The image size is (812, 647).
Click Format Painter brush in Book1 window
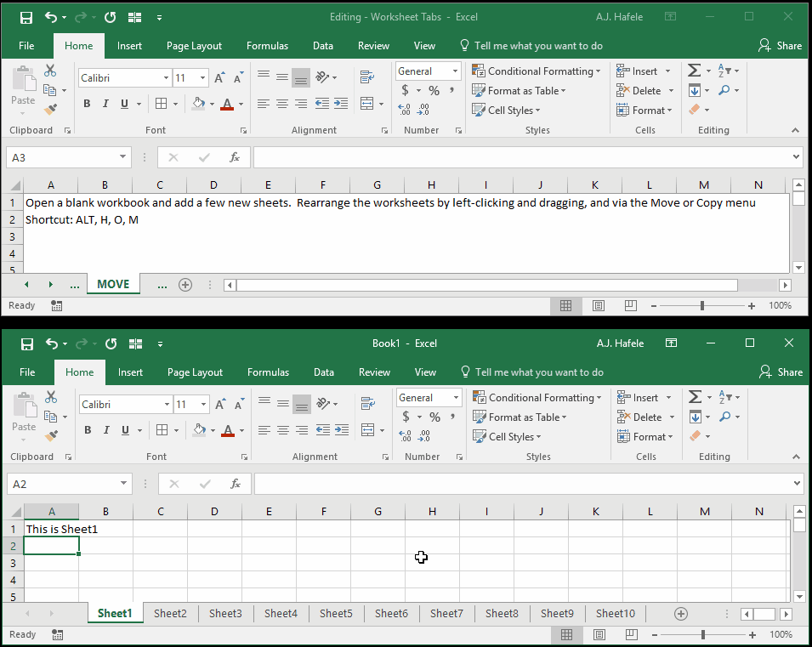coord(51,436)
